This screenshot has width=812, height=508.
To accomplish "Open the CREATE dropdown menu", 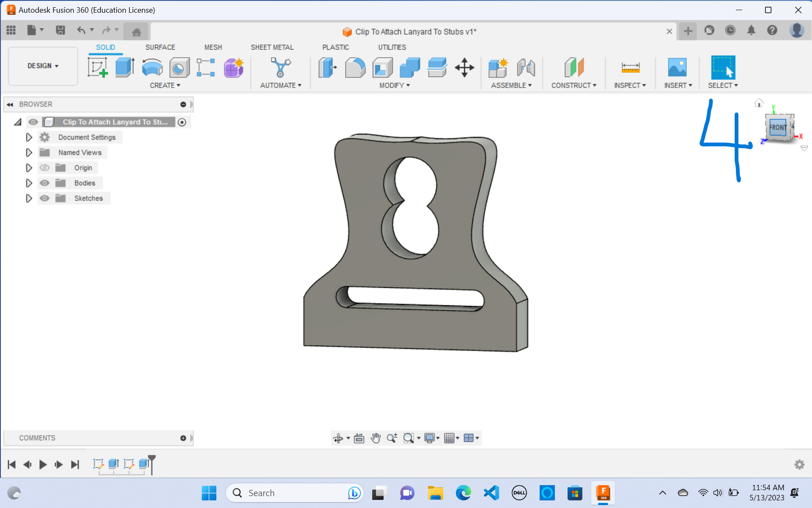I will click(x=165, y=85).
